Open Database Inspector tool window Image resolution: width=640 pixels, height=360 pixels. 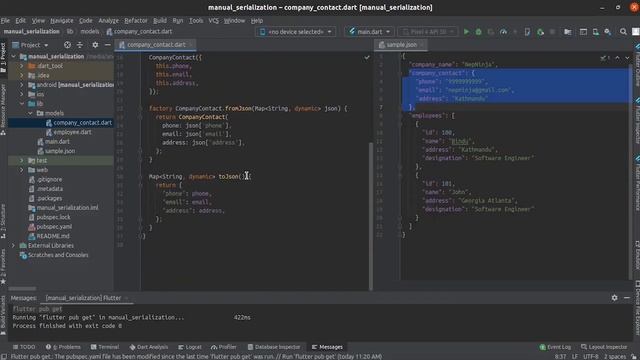click(x=274, y=347)
